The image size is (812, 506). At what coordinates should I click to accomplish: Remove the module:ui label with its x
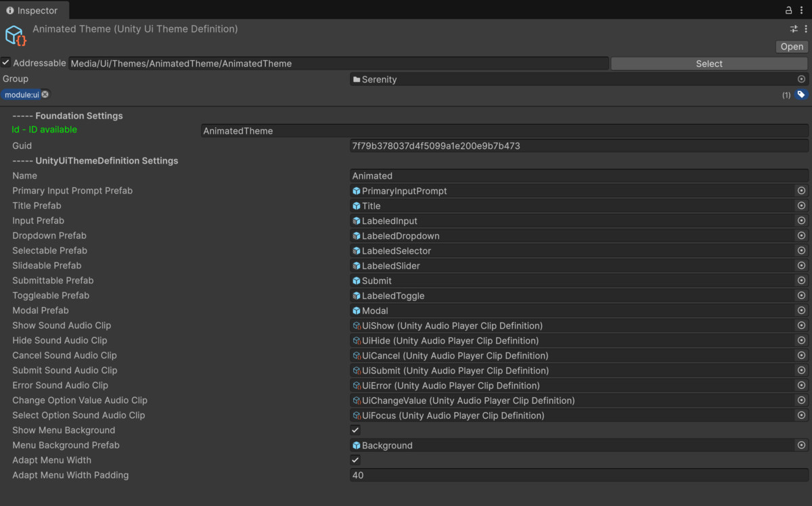(x=45, y=95)
